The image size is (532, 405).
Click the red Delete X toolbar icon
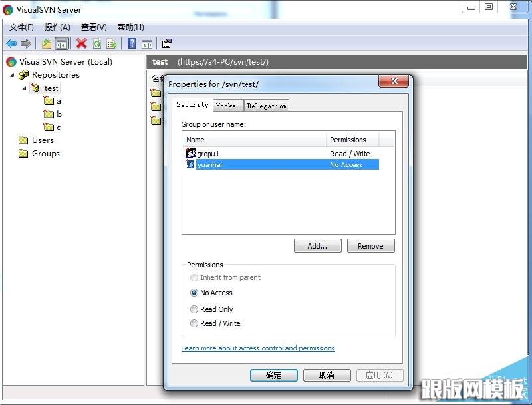point(81,43)
